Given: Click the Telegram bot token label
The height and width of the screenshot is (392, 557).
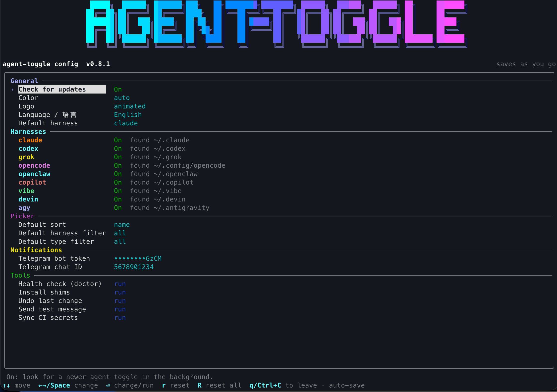Looking at the screenshot, I should click(54, 258).
